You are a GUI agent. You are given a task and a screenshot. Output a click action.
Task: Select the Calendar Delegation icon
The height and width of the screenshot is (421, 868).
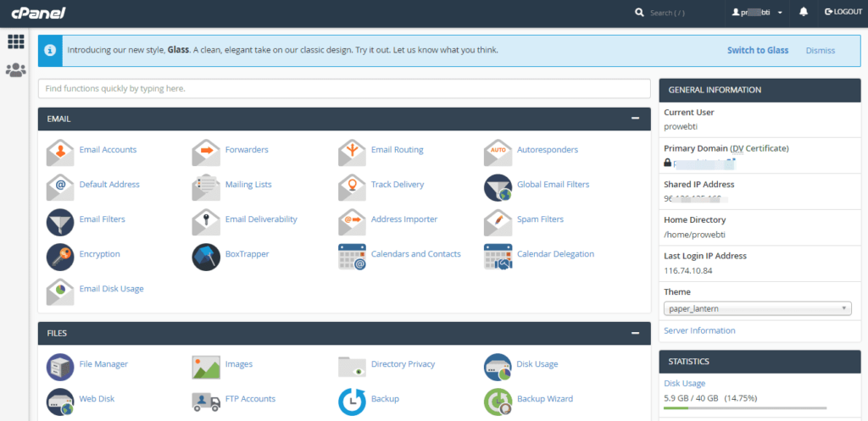tap(498, 258)
